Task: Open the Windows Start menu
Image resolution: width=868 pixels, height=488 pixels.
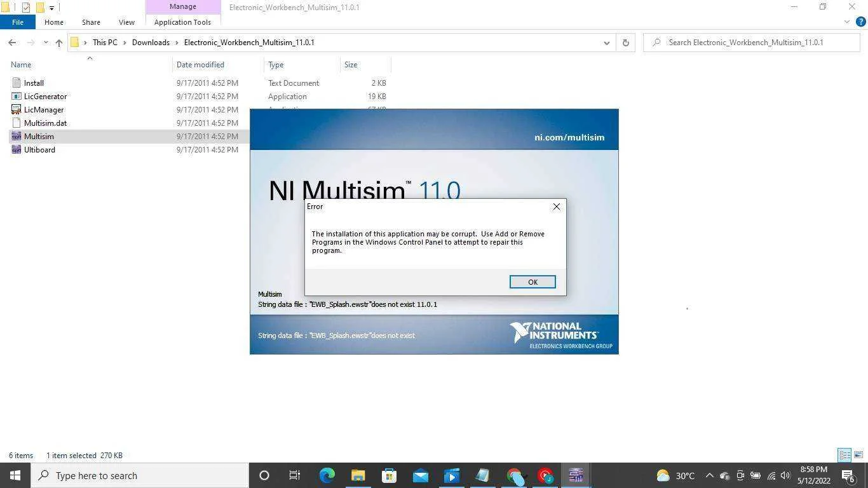Action: point(15,475)
